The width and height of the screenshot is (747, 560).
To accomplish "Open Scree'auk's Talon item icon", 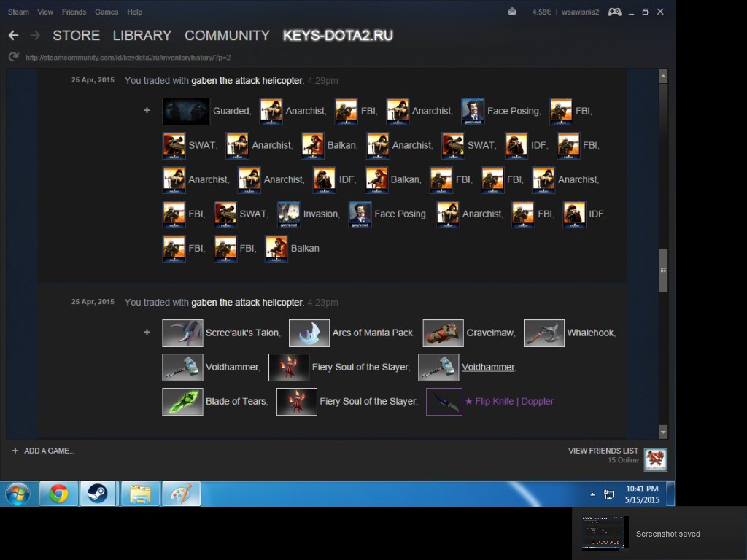I will (x=182, y=332).
